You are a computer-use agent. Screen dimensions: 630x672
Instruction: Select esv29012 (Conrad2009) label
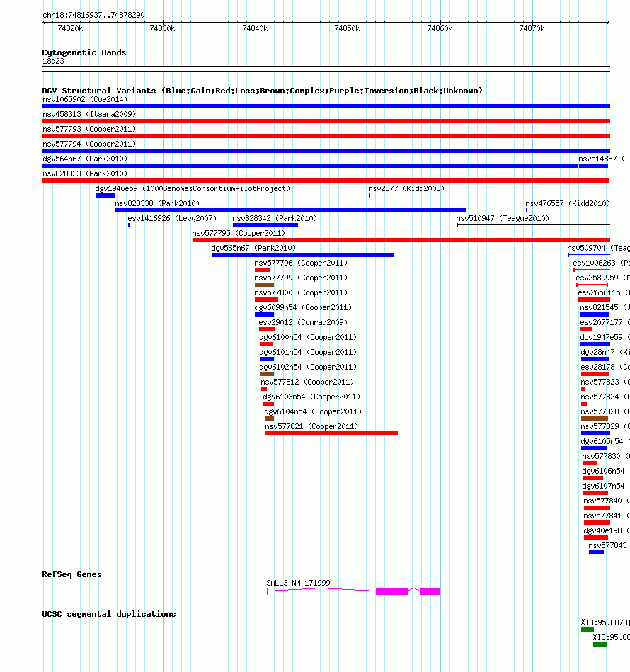point(303,322)
